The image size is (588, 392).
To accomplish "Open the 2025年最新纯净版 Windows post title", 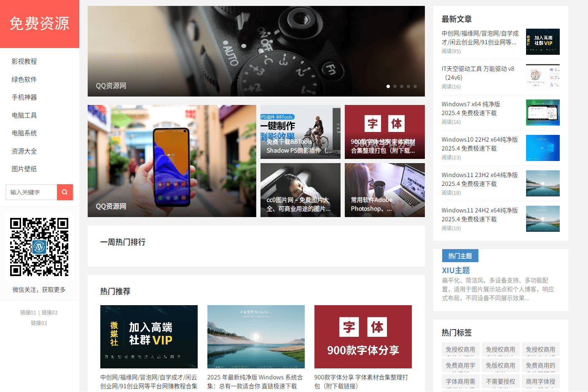I will click(255, 382).
